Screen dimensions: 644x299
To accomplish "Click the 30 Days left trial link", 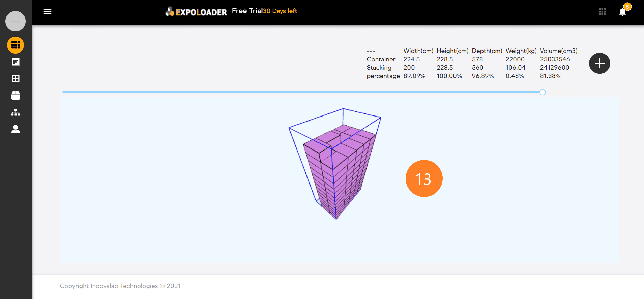I will (x=280, y=11).
